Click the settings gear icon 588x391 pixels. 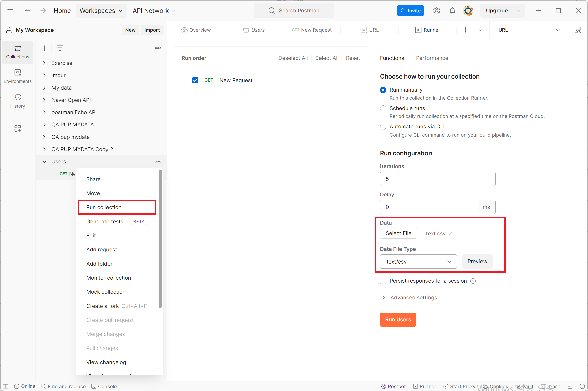pos(436,11)
